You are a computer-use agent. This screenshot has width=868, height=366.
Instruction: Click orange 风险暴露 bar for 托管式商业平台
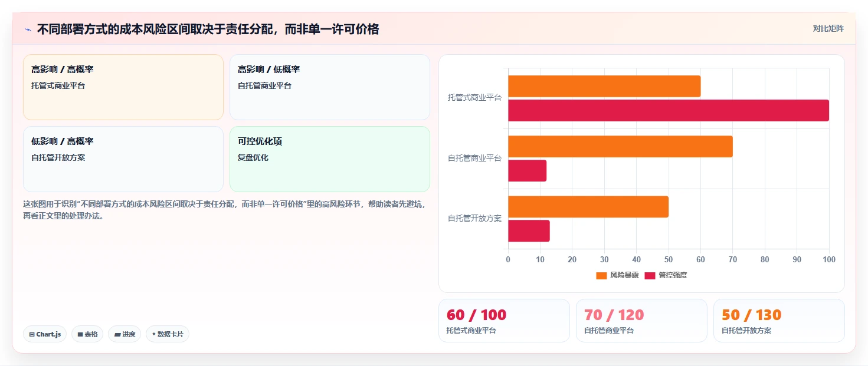pos(604,86)
